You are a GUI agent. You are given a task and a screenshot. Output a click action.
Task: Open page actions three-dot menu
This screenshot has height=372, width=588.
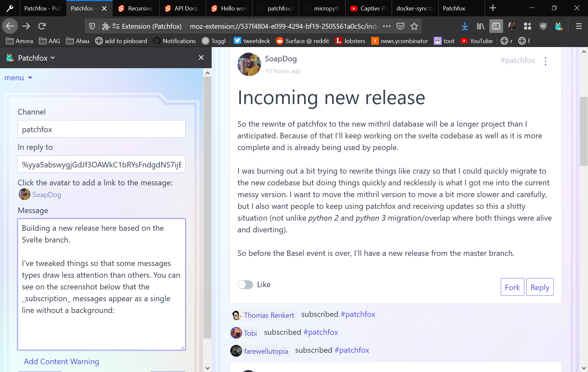point(387,26)
